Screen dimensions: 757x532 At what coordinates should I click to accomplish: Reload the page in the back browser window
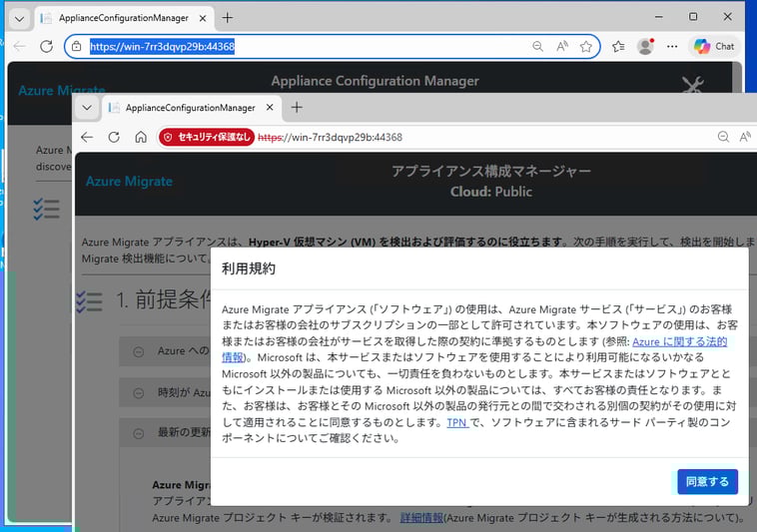click(46, 46)
